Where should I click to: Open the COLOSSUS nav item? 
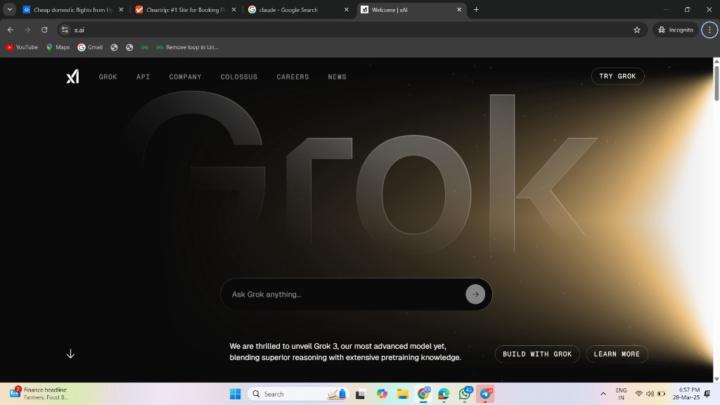click(239, 77)
